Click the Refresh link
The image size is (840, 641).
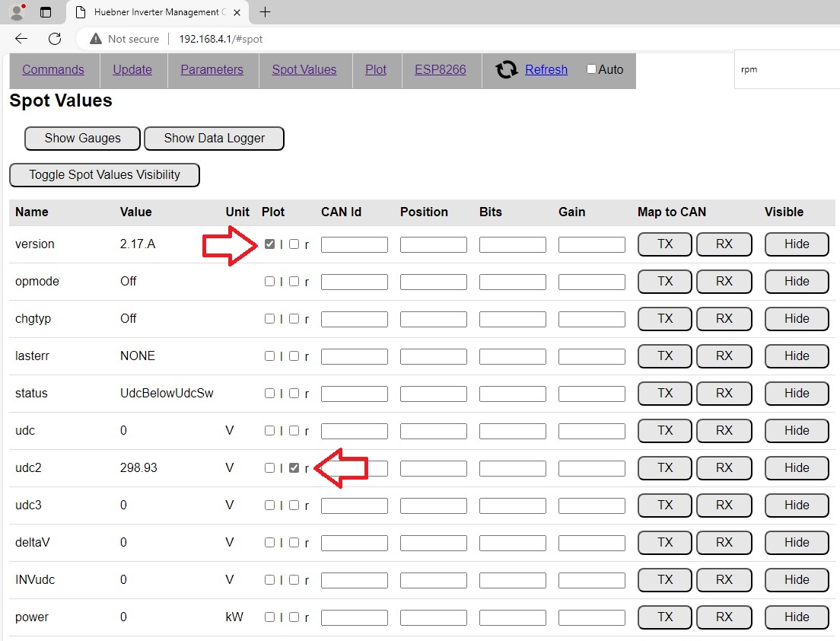[x=546, y=69]
